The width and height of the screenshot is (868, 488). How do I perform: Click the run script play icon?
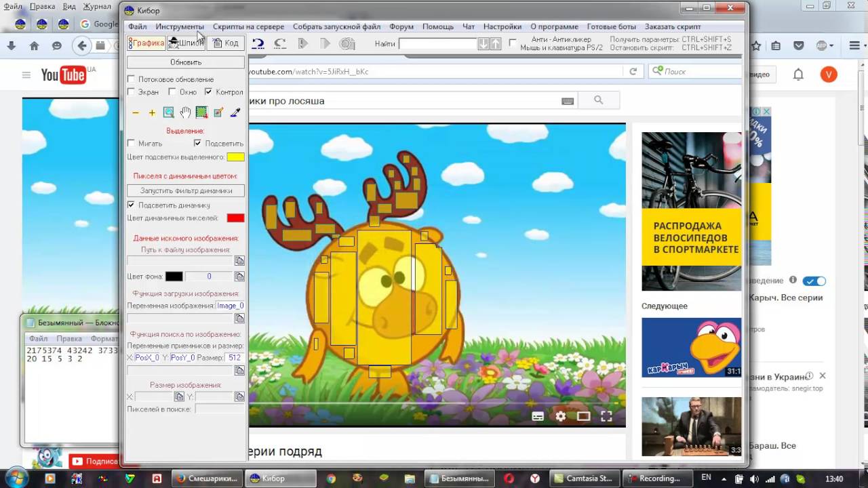(x=303, y=43)
